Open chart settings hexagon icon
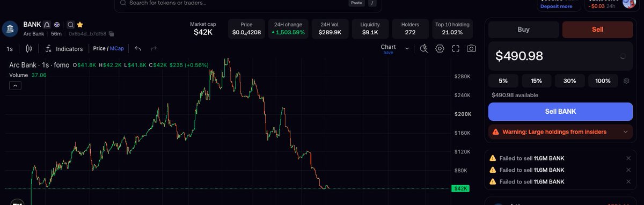Screen dimensions: 644x205 [440, 48]
